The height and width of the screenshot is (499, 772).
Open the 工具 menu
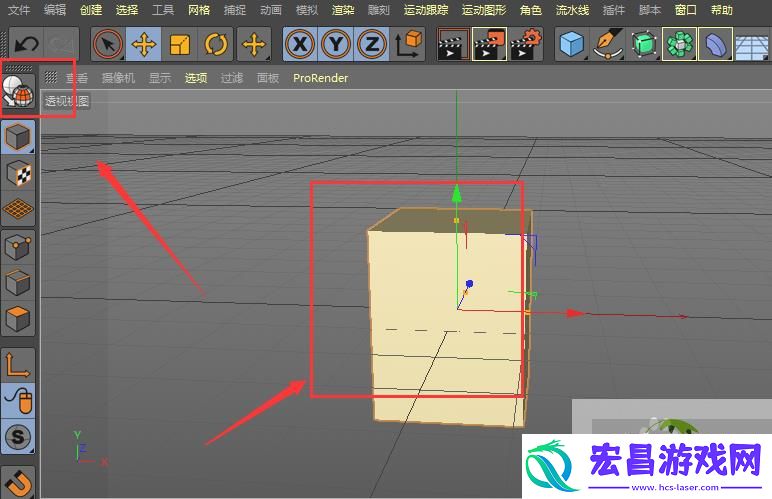(x=163, y=10)
